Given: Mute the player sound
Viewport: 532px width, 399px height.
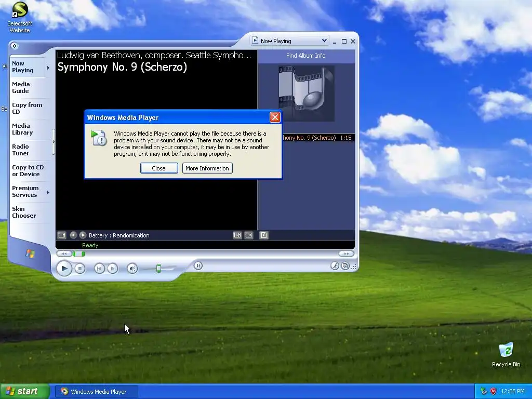Looking at the screenshot, I should coord(132,269).
